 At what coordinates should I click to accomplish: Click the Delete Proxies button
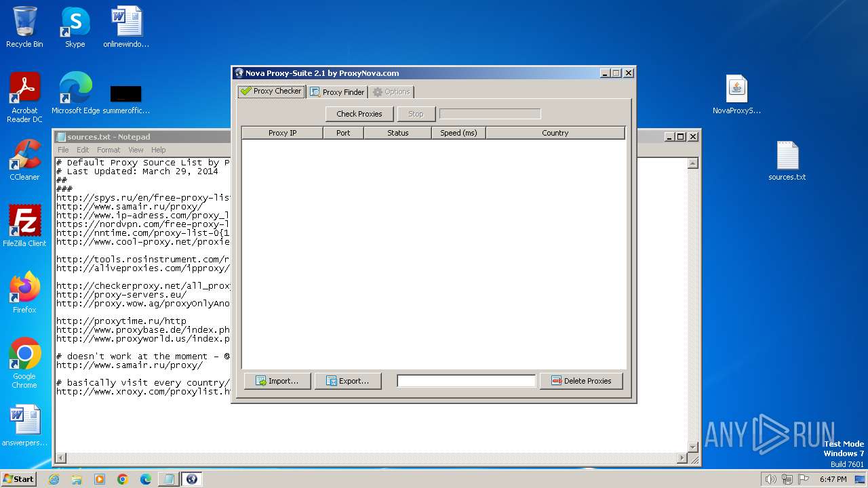(581, 381)
